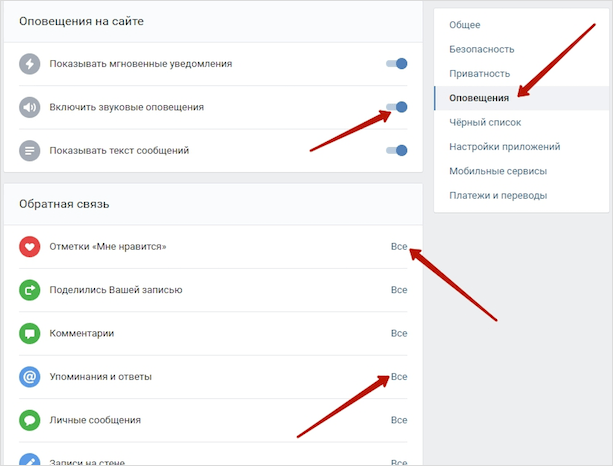Screen dimensions: 613x466
Task: Click the lightning bolt instant notifications icon
Action: pyautogui.click(x=30, y=64)
